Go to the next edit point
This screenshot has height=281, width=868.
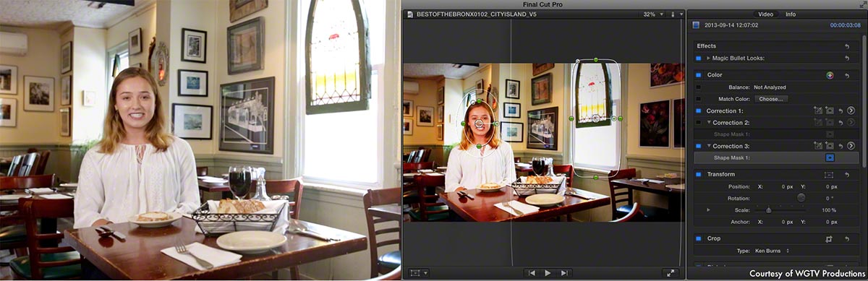pos(563,273)
